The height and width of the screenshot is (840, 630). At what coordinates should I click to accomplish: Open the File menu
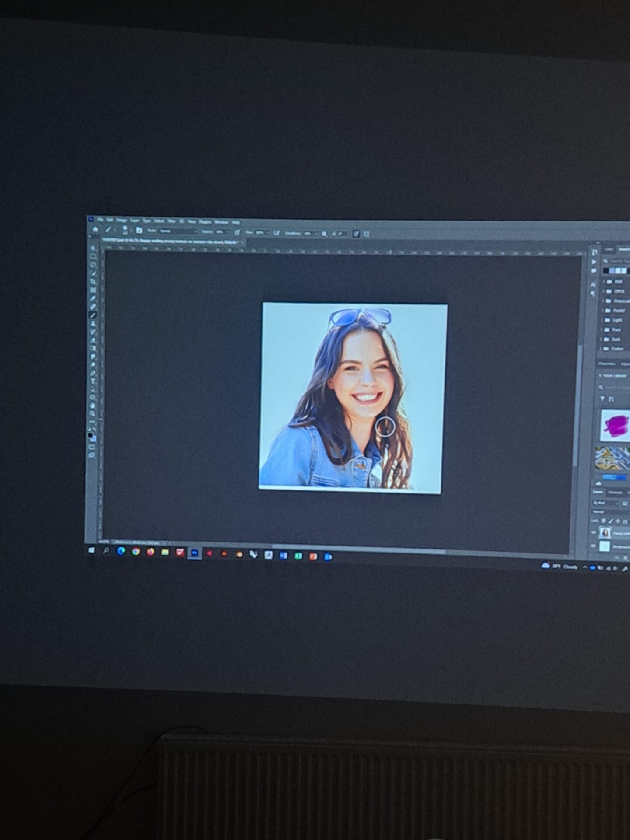(x=100, y=220)
